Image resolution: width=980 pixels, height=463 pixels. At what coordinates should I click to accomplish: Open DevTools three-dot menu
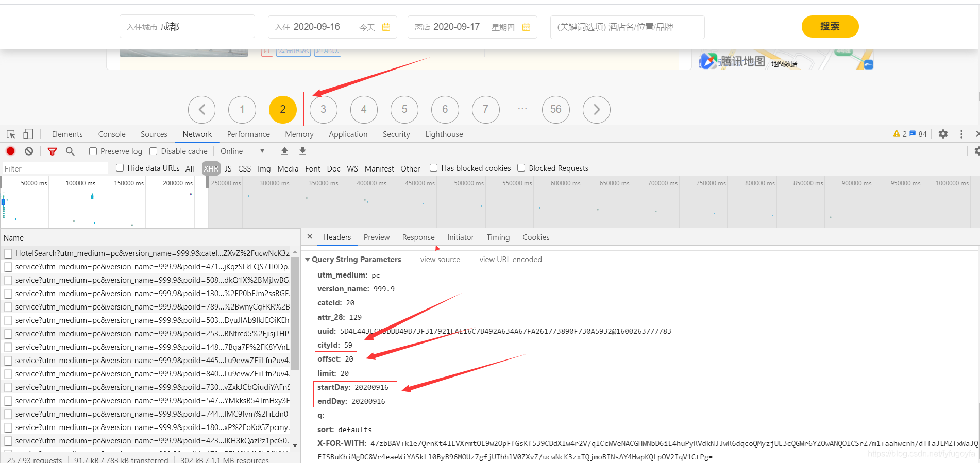[x=961, y=134]
